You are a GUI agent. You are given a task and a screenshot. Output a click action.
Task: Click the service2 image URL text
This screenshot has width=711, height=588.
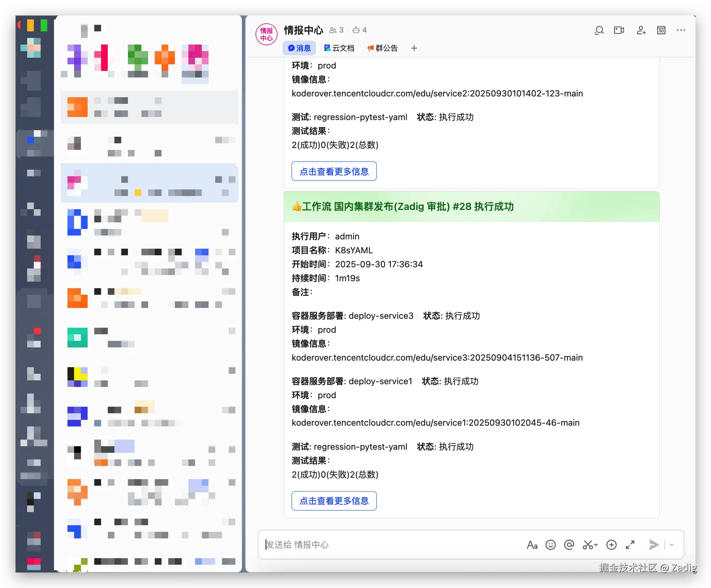tap(437, 93)
